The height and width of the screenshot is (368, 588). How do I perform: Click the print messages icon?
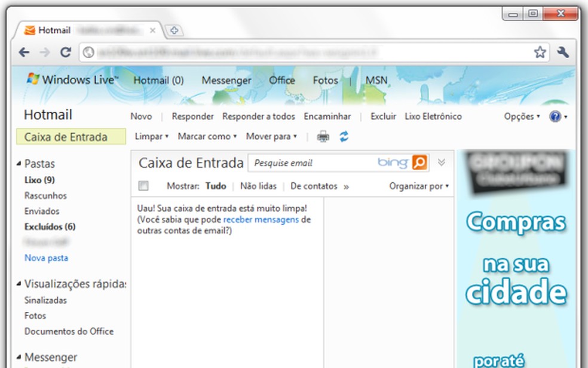322,136
